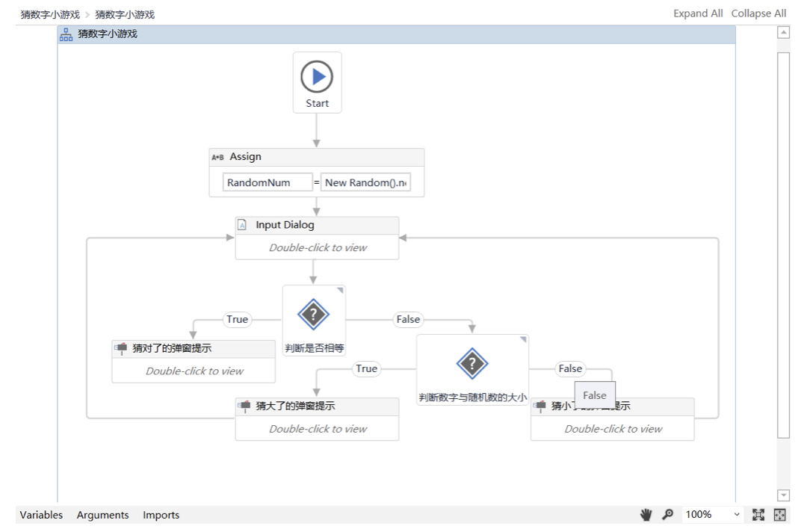
Task: Click the Collapse All link
Action: (759, 13)
